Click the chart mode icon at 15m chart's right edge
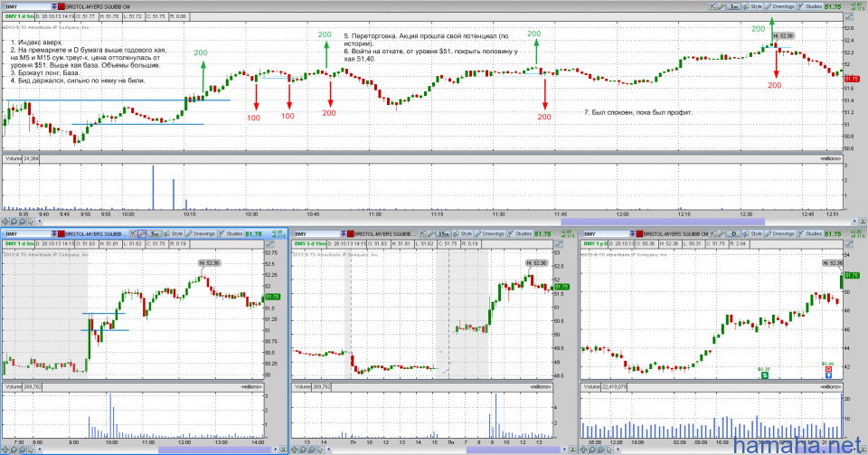Image resolution: width=868 pixels, height=455 pixels. coord(560,243)
